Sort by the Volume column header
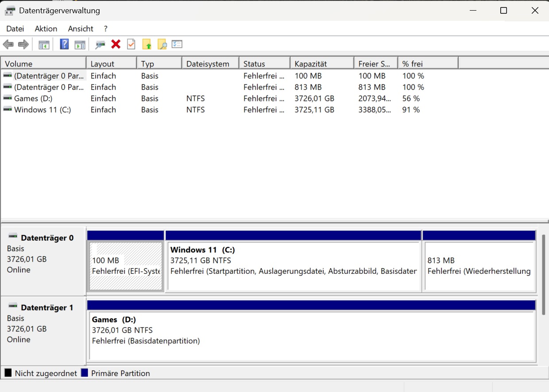This screenshot has height=392, width=549. (x=43, y=64)
